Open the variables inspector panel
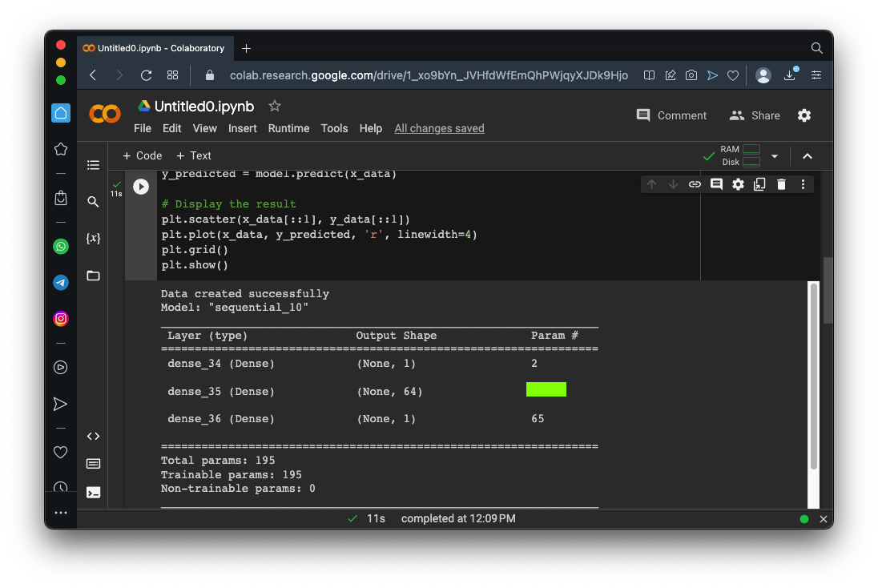The image size is (878, 588). tap(93, 239)
